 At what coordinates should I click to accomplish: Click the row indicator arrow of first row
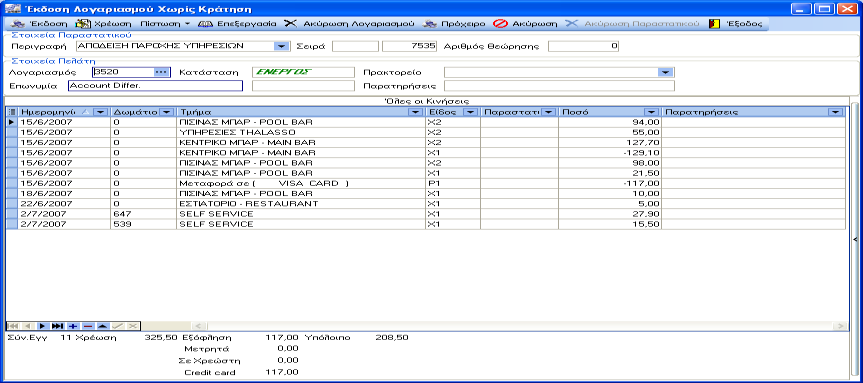tap(12, 122)
